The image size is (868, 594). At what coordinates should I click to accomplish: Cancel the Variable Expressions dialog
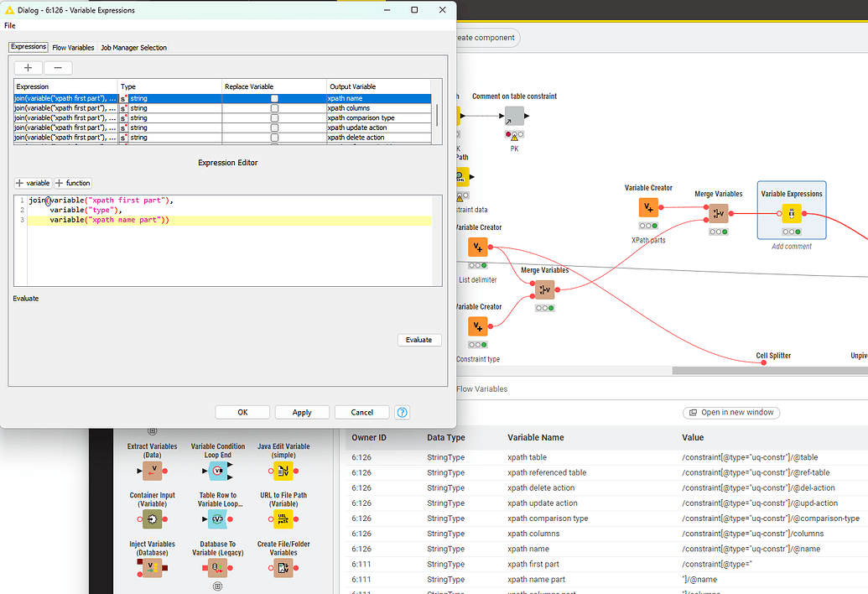pyautogui.click(x=362, y=413)
